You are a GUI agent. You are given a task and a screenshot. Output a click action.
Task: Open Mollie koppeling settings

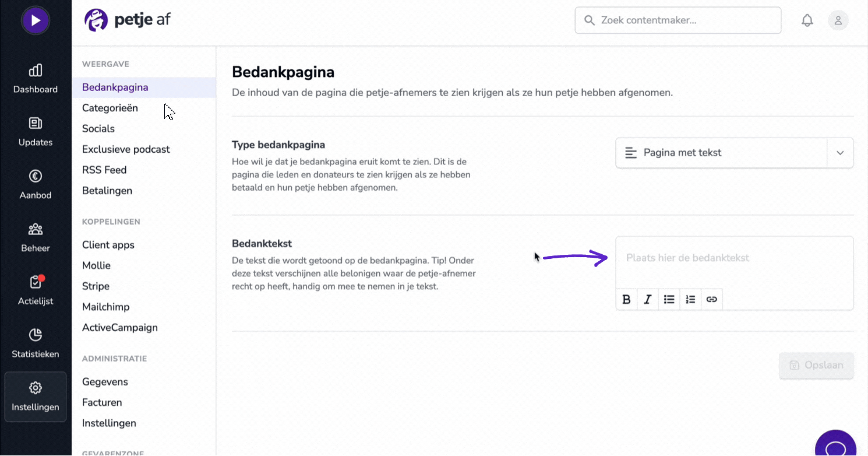pyautogui.click(x=96, y=265)
